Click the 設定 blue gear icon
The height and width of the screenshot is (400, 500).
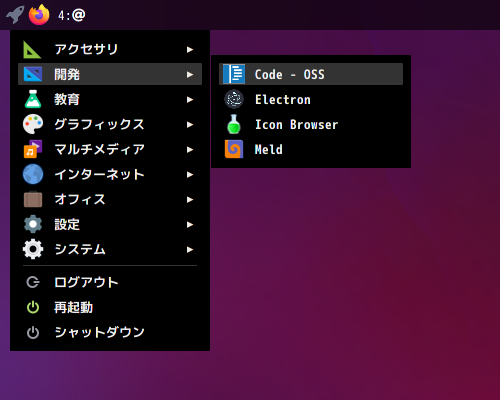(33, 224)
